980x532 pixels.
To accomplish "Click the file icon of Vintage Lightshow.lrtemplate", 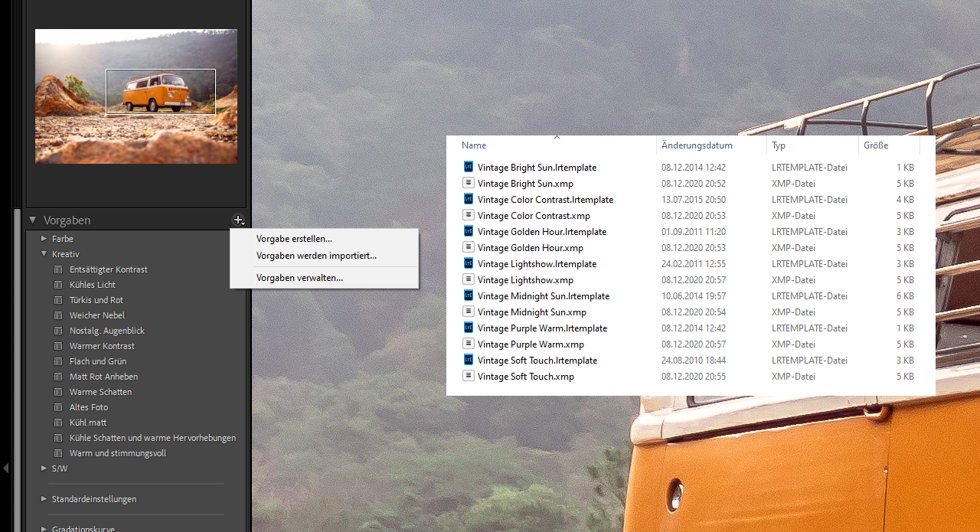I will 469,263.
